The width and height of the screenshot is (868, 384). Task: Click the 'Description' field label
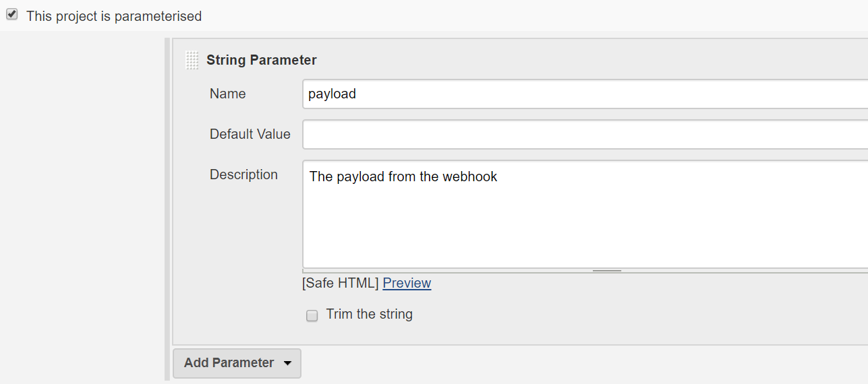point(243,174)
